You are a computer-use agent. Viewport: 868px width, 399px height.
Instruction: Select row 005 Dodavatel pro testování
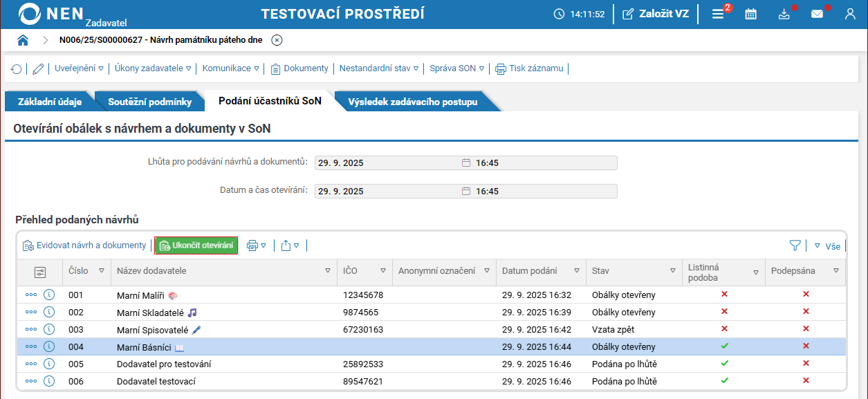tap(164, 364)
